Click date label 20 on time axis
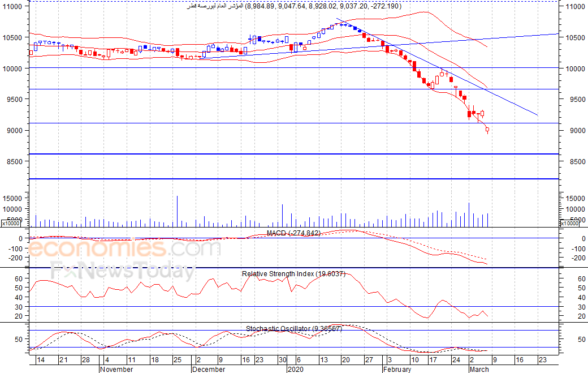Image resolution: width=588 pixels, height=373 pixels. (345, 360)
